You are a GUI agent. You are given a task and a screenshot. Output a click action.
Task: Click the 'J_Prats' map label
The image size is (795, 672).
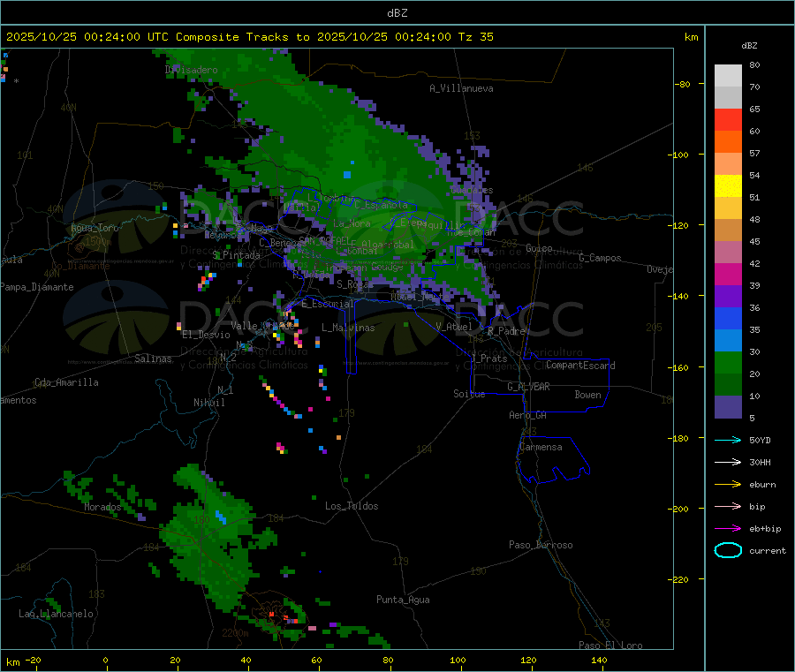click(x=488, y=359)
